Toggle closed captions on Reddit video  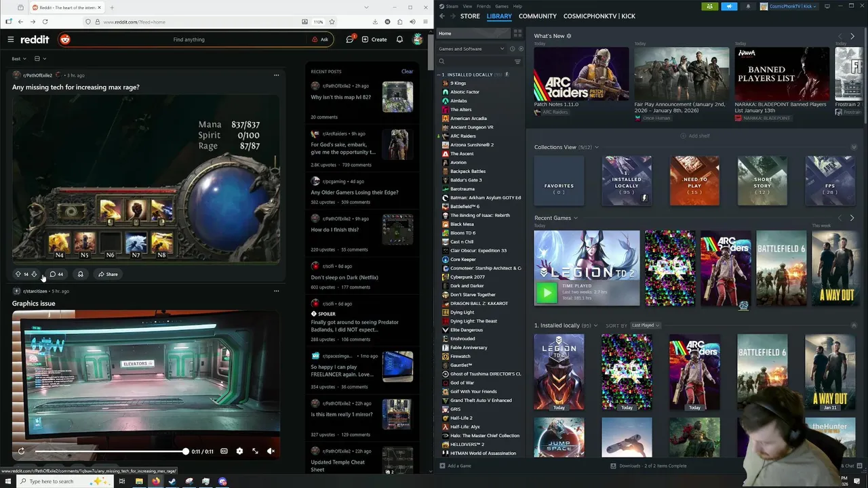pyautogui.click(x=224, y=451)
